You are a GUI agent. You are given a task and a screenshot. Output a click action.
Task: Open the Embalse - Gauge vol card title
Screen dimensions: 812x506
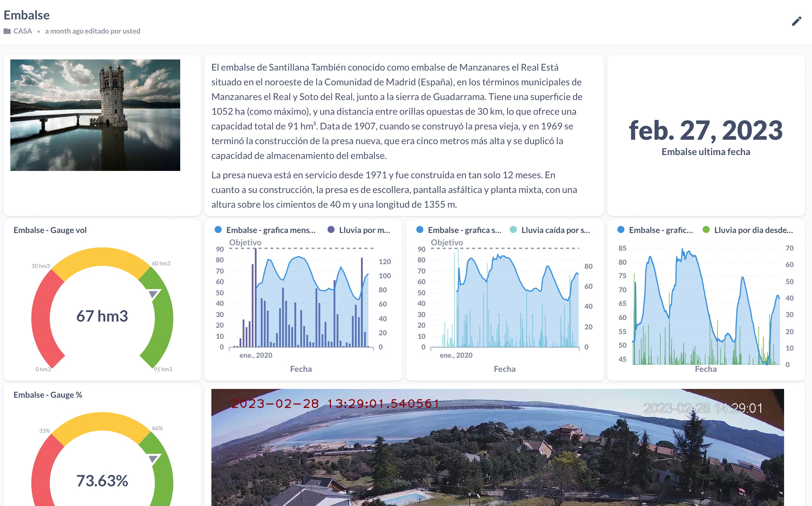50,230
